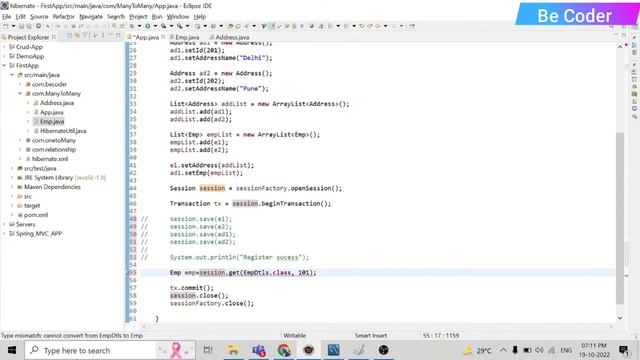Click the Save All toolbar icon
This screenshot has width=640, height=360.
(x=30, y=26)
